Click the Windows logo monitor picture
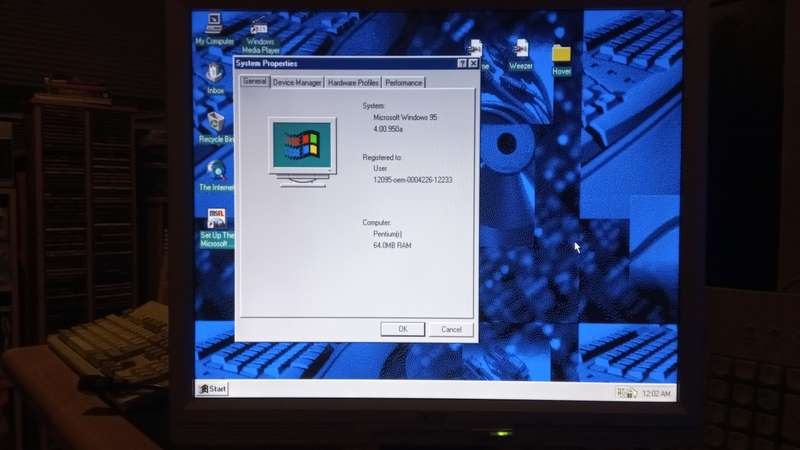 coord(303,152)
